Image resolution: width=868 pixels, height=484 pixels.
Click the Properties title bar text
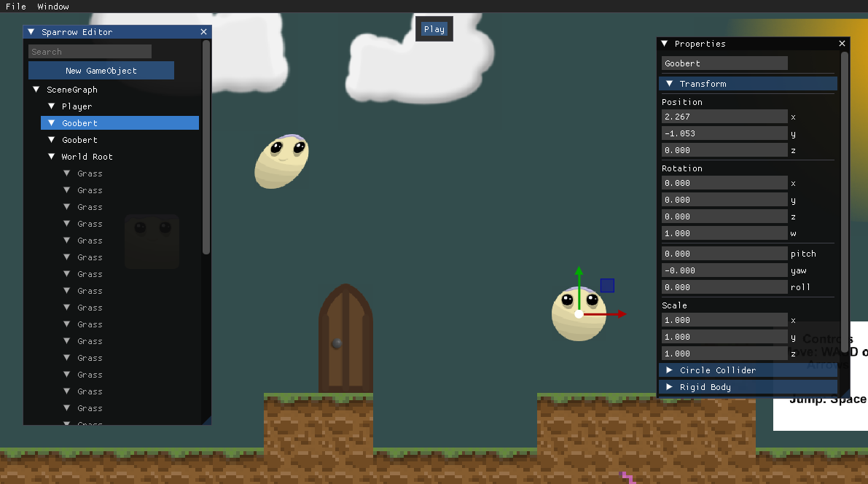pyautogui.click(x=700, y=44)
